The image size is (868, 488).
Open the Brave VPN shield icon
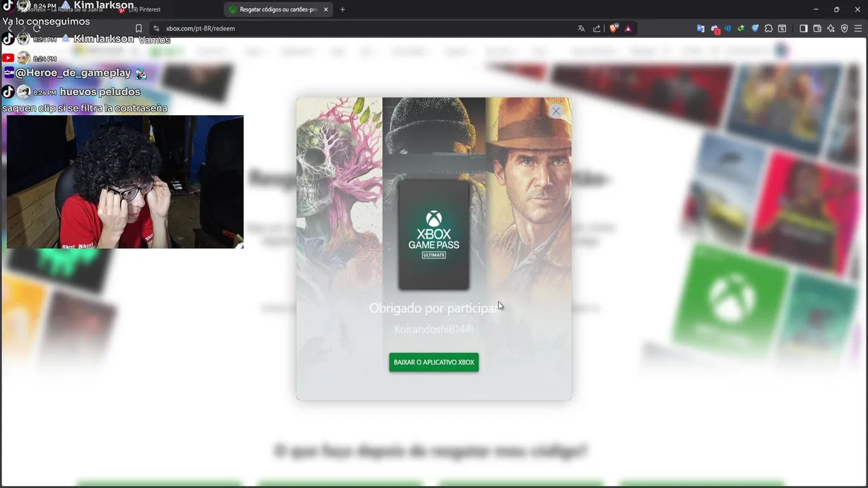tap(844, 28)
